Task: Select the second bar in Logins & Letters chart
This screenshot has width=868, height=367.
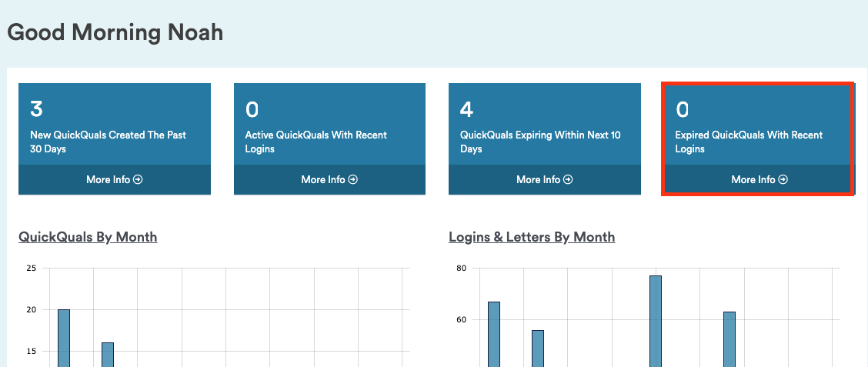Action: [538, 349]
